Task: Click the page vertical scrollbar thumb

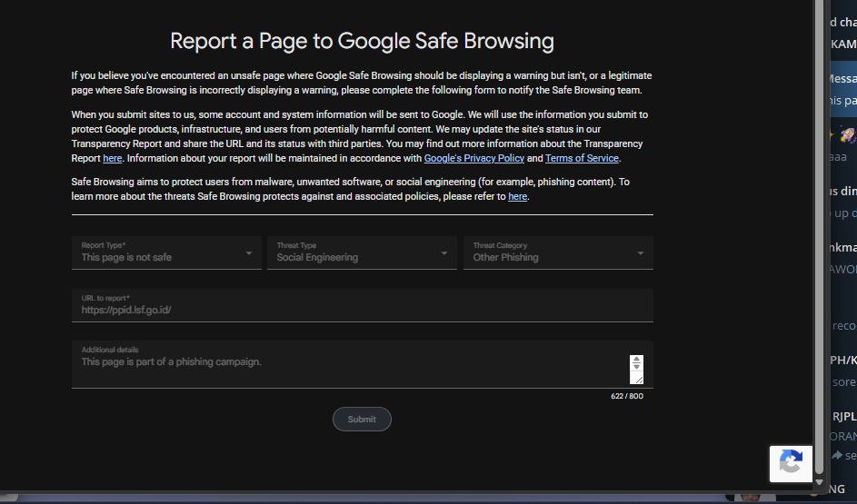Action: [x=819, y=238]
